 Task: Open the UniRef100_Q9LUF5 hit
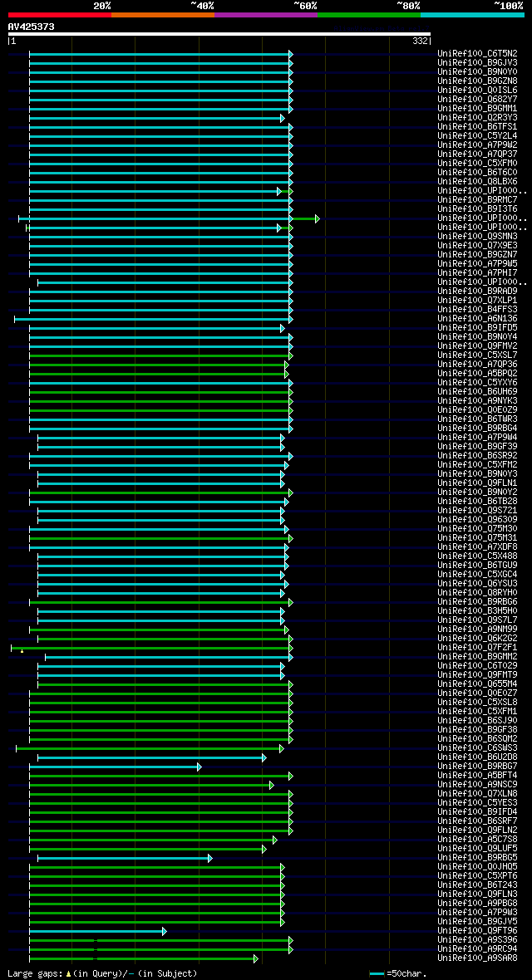(x=477, y=849)
